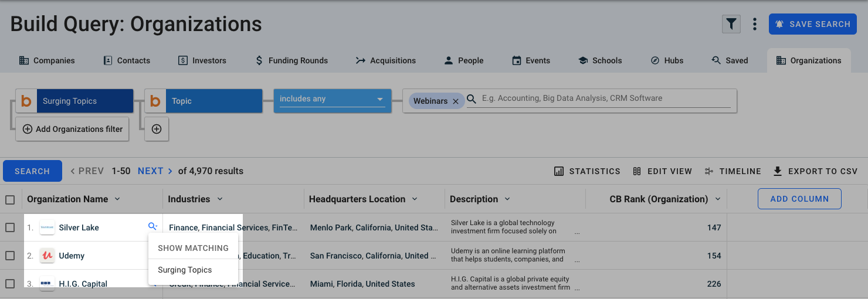The height and width of the screenshot is (299, 868).
Task: Open the filter funnel icon
Action: [x=731, y=24]
